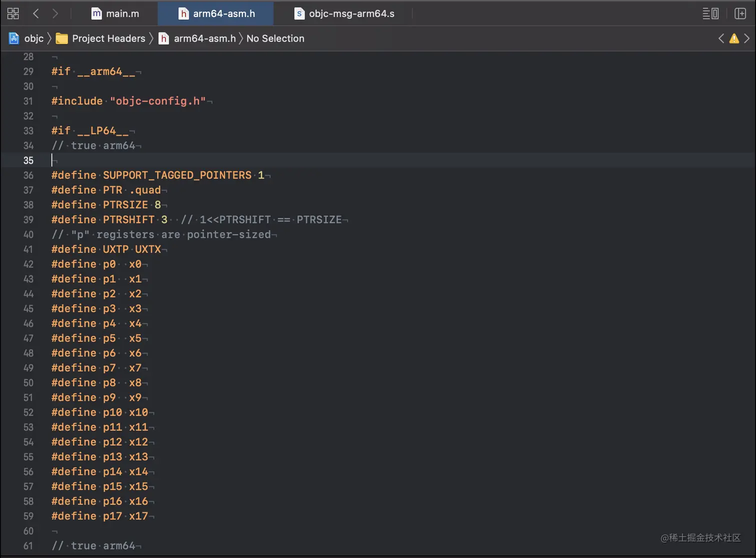Open the related items grid menu
The image size is (756, 558).
pos(13,14)
